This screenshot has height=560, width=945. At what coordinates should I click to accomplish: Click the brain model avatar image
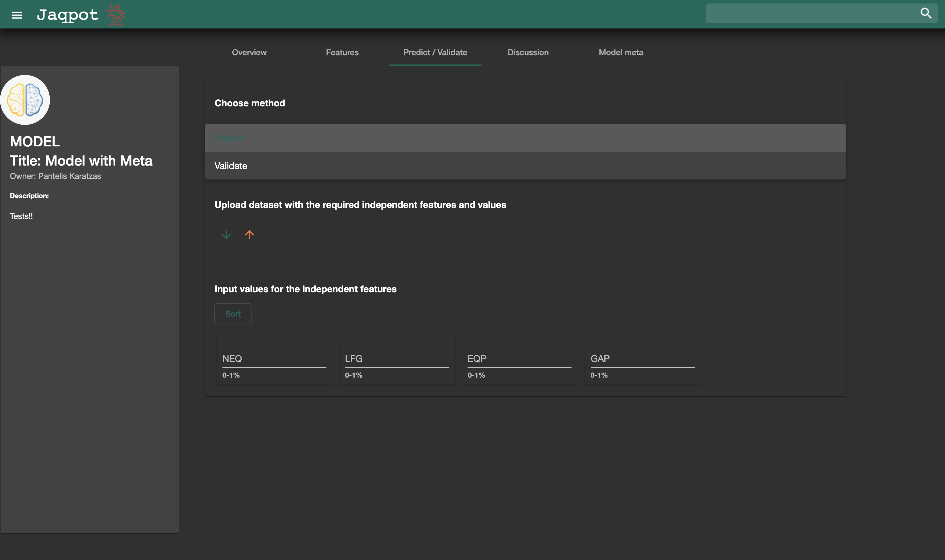[x=25, y=100]
